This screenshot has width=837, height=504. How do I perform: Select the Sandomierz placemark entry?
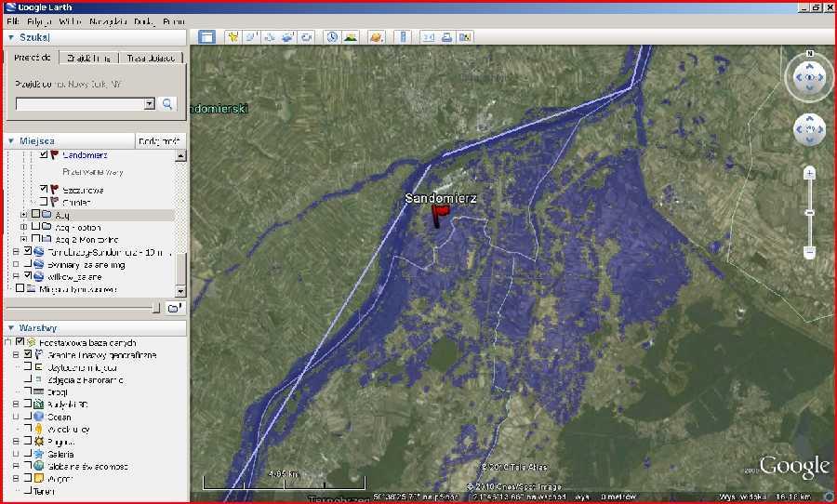click(x=85, y=155)
